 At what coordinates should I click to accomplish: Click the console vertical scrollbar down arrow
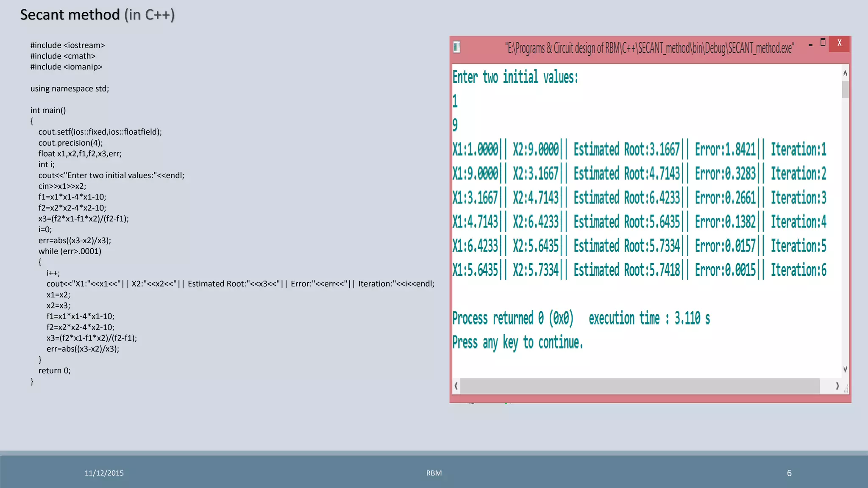point(845,369)
